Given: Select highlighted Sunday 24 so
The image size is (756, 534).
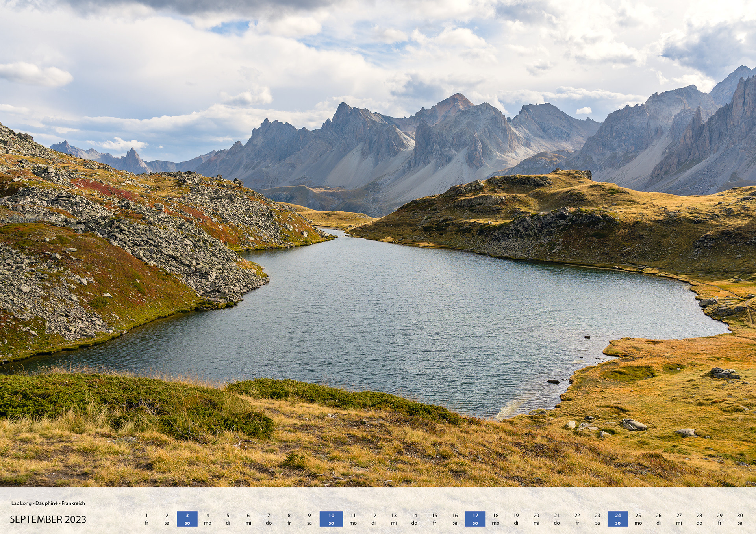Looking at the screenshot, I should coord(618,519).
